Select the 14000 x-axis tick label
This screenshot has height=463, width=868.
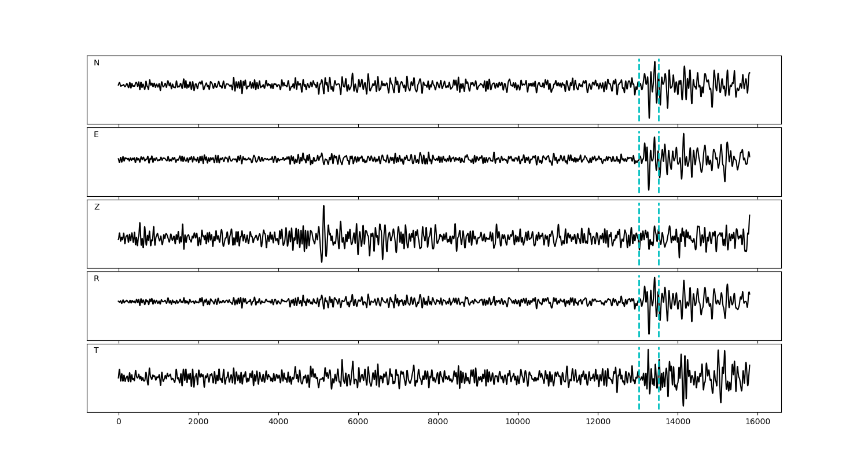point(678,422)
